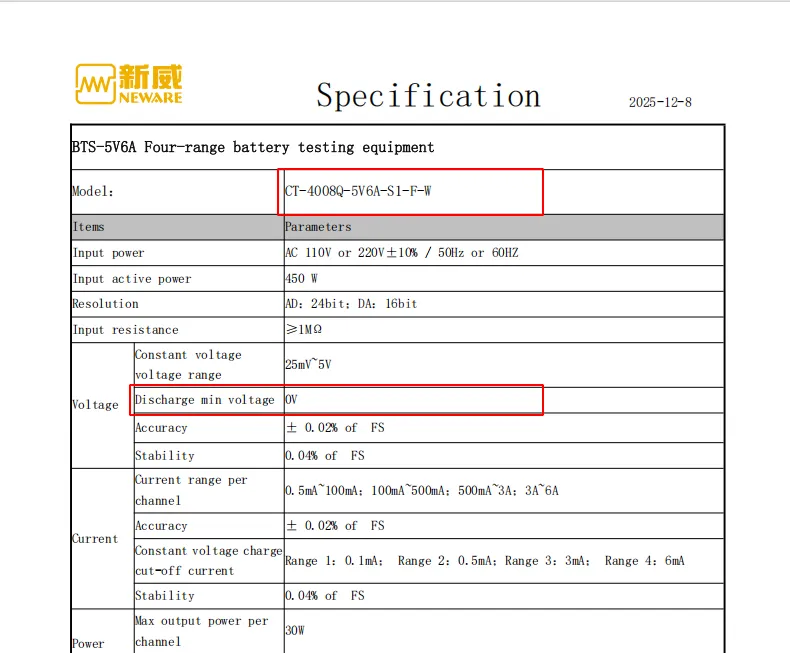Click the 450 W value
This screenshot has height=653, width=790.
301,279
